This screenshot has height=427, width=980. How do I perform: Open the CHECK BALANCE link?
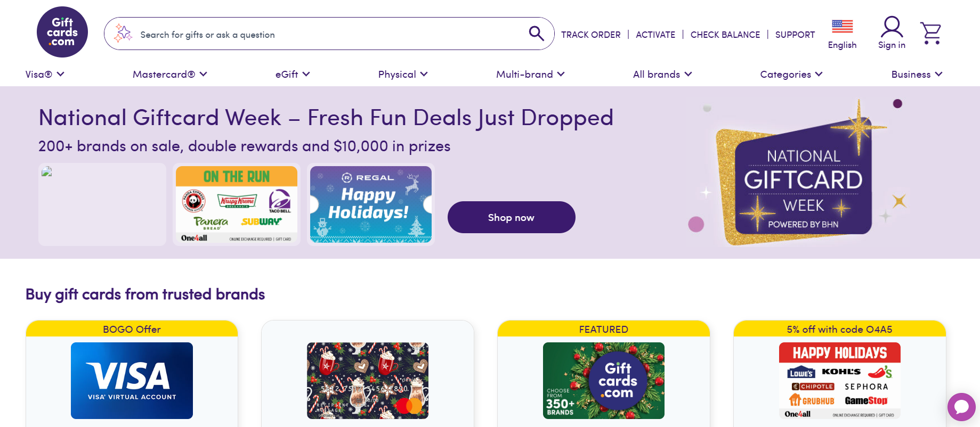[x=725, y=35]
